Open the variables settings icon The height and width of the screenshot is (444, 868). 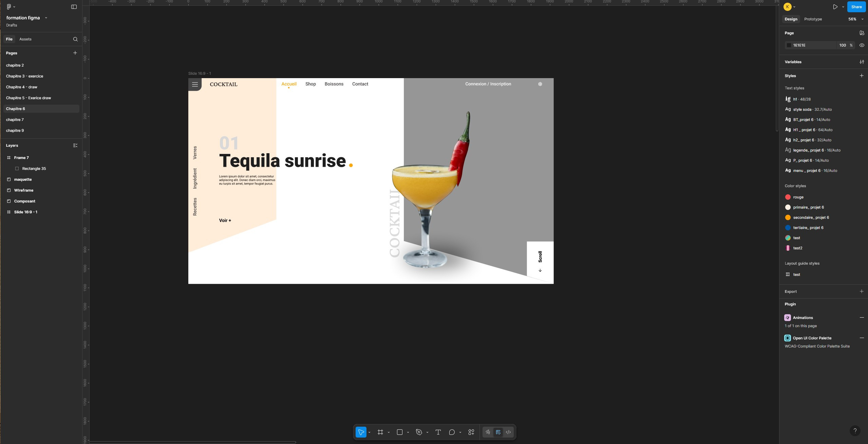(862, 62)
